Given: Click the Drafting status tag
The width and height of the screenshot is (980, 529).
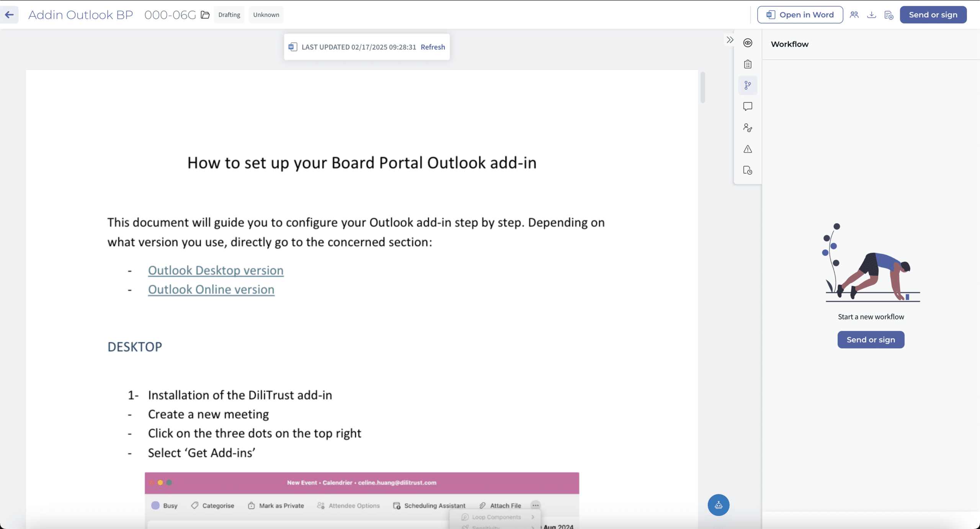Looking at the screenshot, I should tap(229, 15).
